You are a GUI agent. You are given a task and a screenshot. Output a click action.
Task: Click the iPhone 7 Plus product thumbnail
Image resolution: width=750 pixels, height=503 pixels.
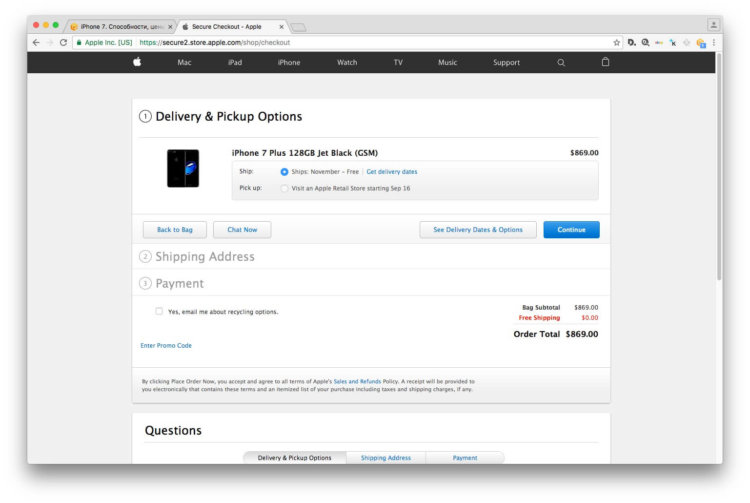click(x=183, y=168)
